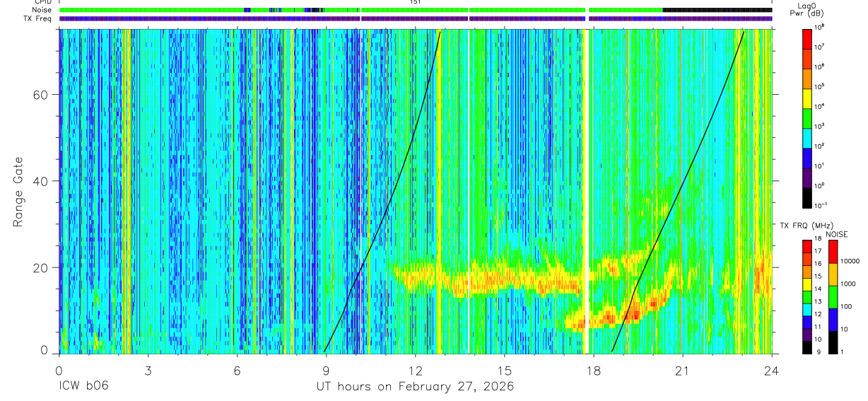This screenshot has height=401, width=868.
Task: Click the 'ICW b06' label
Action: click(83, 387)
